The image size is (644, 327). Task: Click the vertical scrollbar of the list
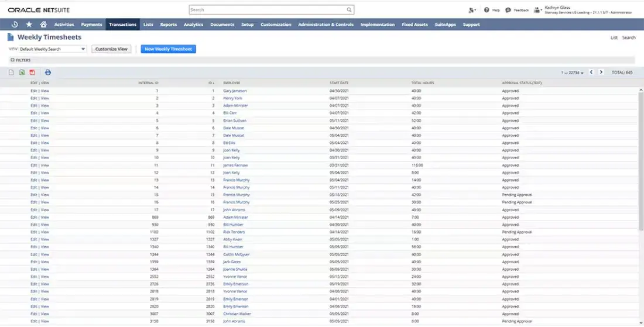click(640, 160)
